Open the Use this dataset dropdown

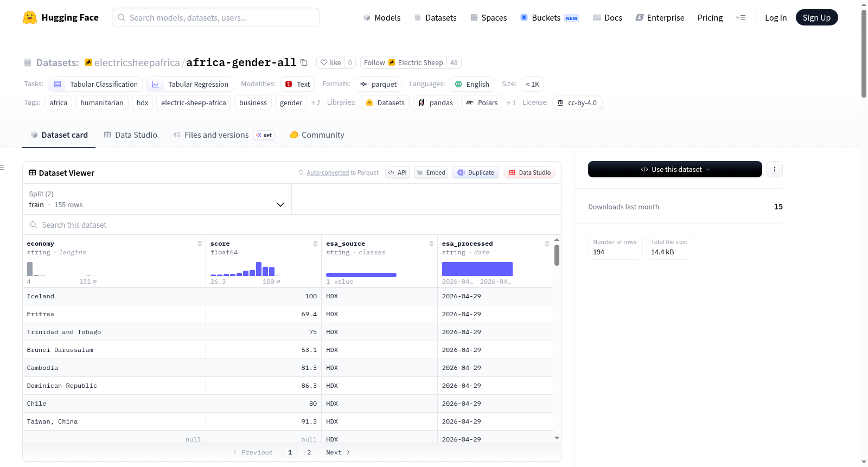click(x=675, y=169)
